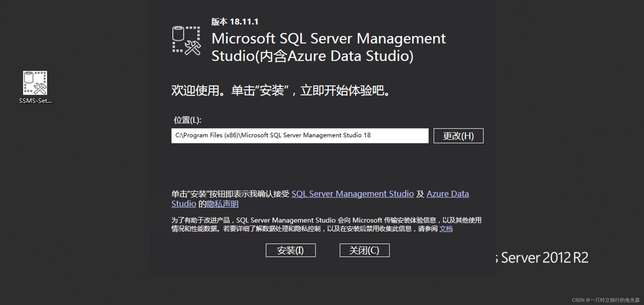Viewport: 644px width, 305px height.
Task: Click the SSMS logo icon in installer header
Action: pos(187,41)
